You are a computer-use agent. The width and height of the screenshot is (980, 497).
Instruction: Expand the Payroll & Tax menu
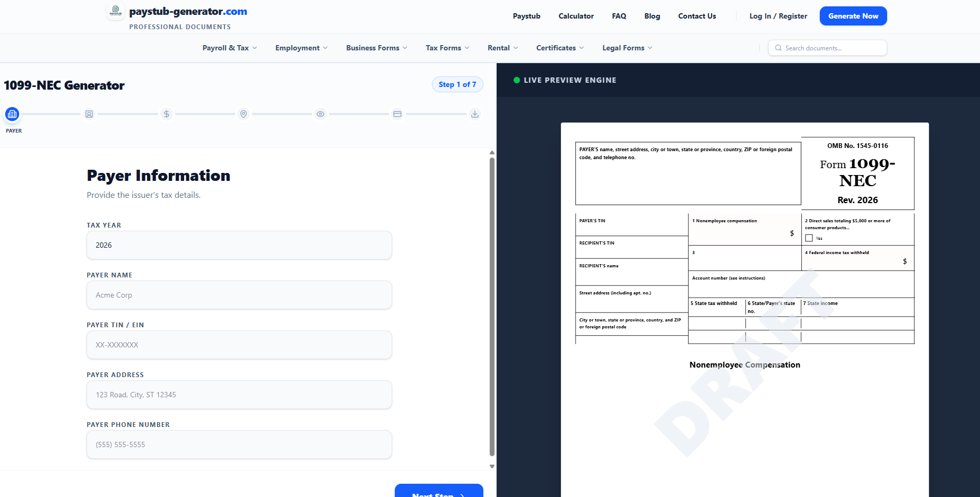coord(230,48)
